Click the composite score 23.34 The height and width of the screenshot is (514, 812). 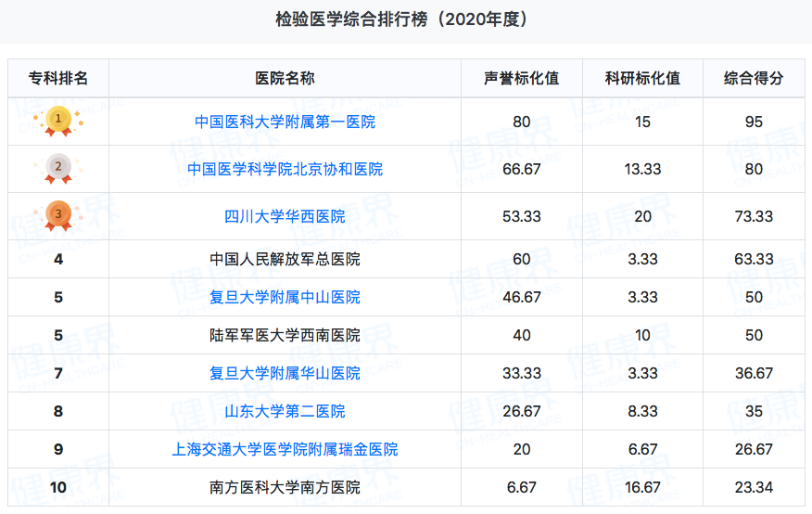tap(754, 487)
